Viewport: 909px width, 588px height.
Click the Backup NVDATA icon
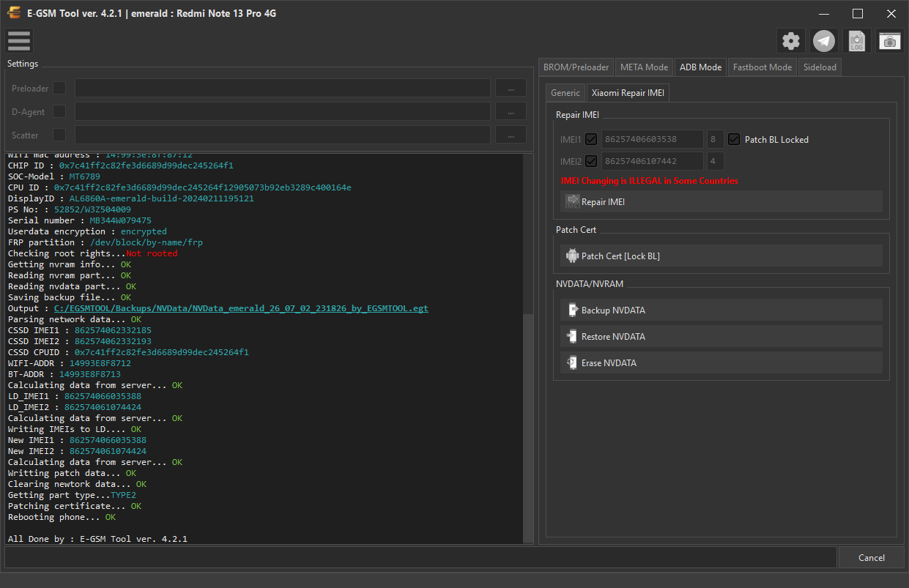[572, 310]
